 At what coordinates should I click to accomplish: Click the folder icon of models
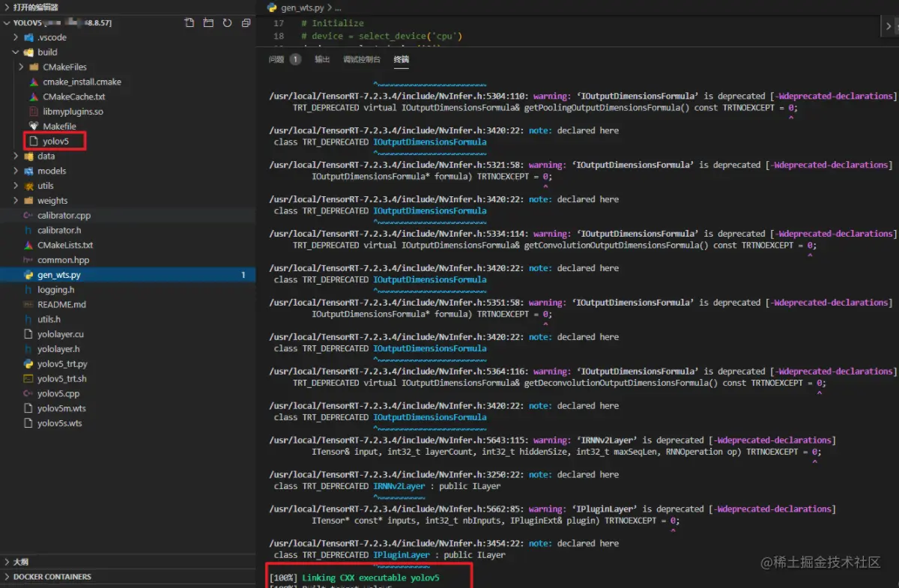coord(28,171)
